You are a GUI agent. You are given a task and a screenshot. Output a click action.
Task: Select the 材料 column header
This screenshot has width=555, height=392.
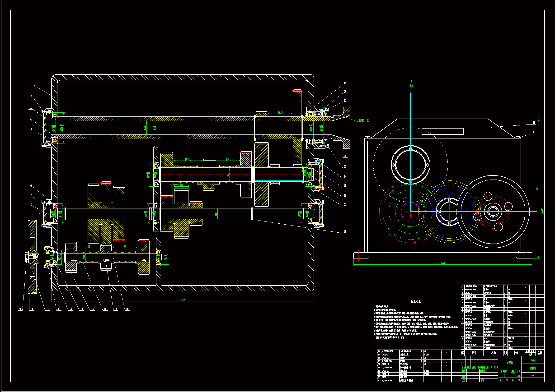tap(516, 353)
